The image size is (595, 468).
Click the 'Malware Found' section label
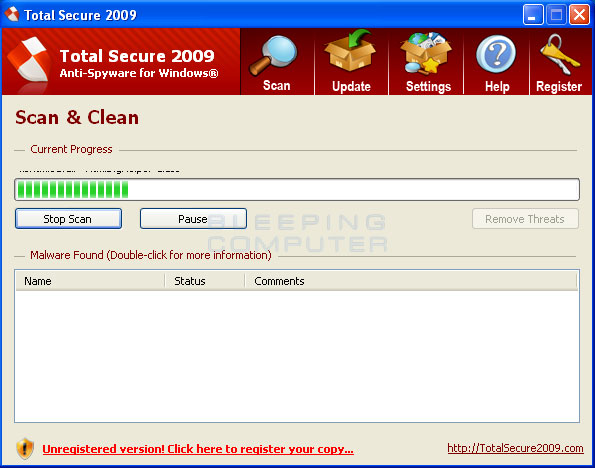pyautogui.click(x=151, y=255)
